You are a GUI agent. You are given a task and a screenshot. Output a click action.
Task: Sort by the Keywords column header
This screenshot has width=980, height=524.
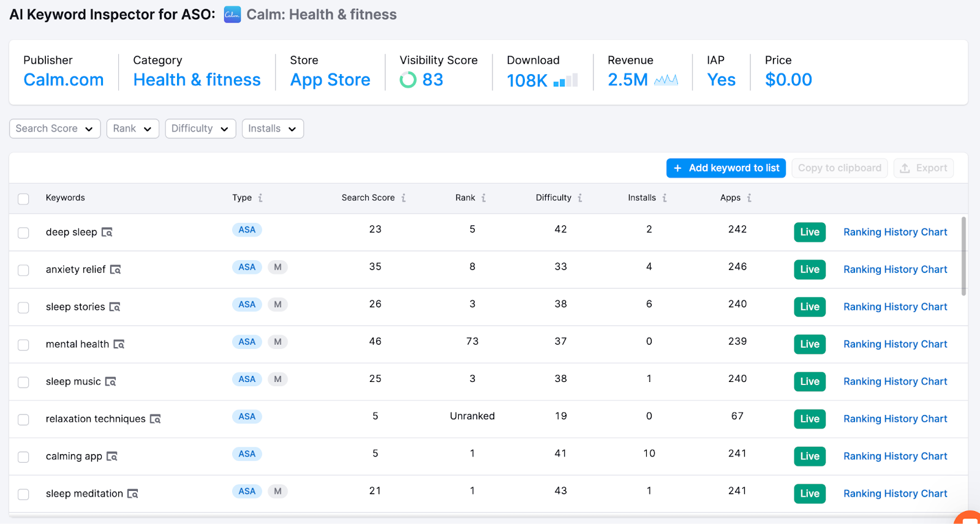tap(65, 198)
